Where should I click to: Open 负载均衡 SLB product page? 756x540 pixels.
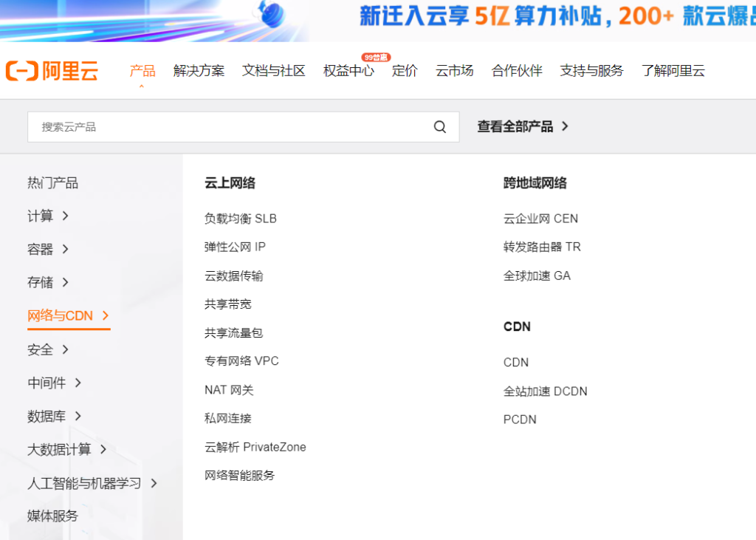coord(241,219)
